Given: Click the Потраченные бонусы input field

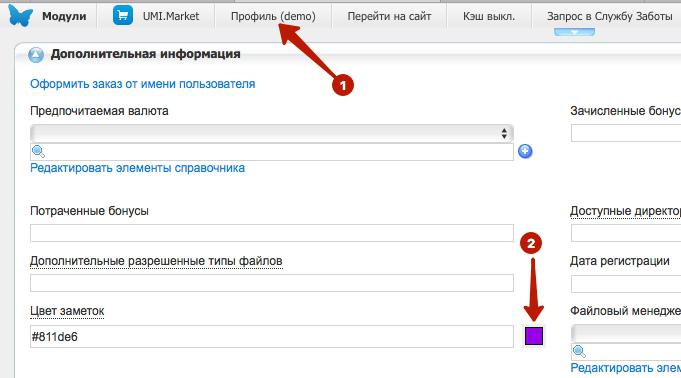Looking at the screenshot, I should [x=272, y=233].
